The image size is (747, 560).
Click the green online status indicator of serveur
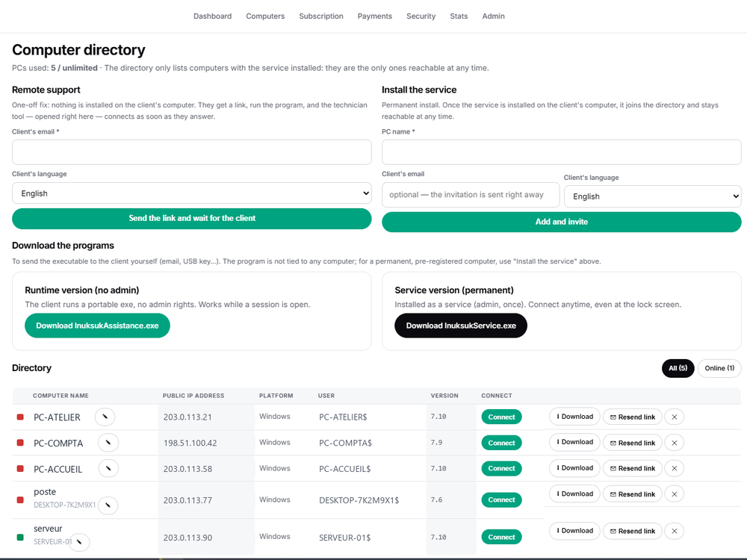point(20,537)
